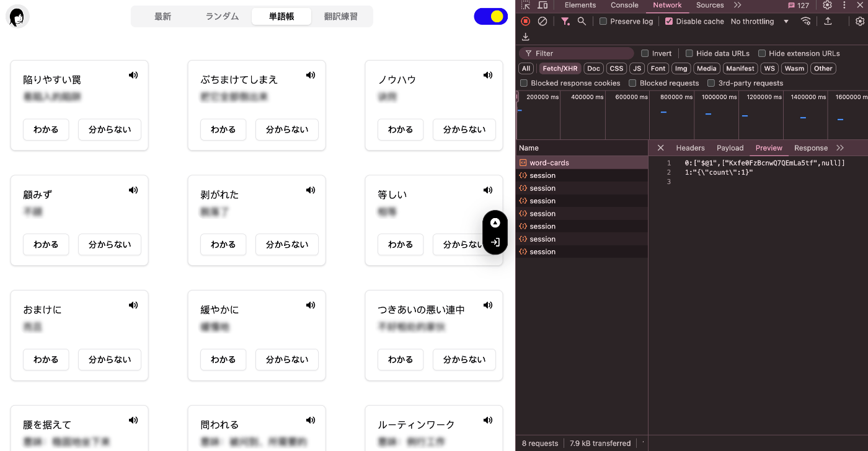
Task: Check the Invert filter checkbox
Action: click(645, 53)
